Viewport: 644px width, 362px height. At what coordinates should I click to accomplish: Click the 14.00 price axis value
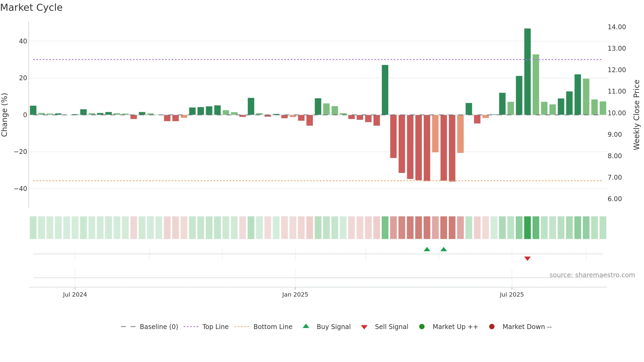tap(617, 27)
